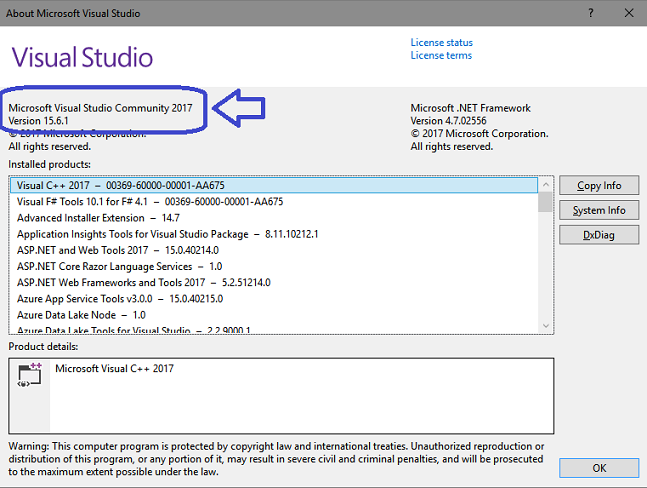Viewport: 647px width, 488px height.
Task: Click the Visual C++ product icon in details
Action: click(x=30, y=375)
